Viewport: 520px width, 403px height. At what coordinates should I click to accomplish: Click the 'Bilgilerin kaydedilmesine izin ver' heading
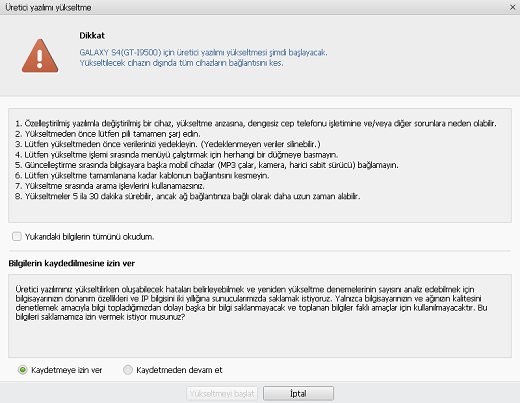pos(72,263)
